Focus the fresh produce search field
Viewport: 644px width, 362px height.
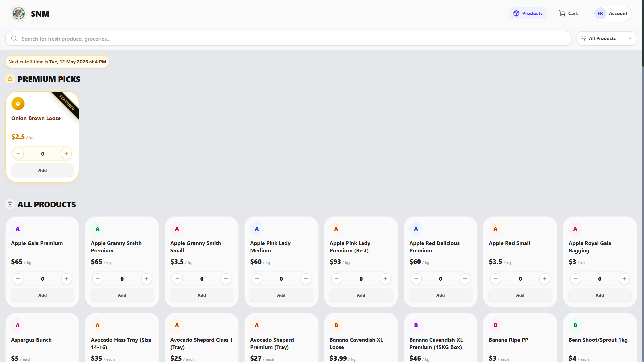(288, 38)
